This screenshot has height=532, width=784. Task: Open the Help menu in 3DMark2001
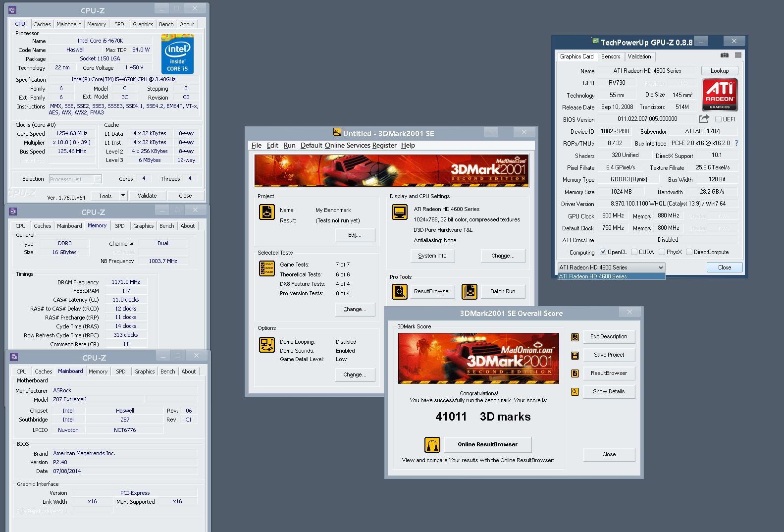(x=408, y=146)
